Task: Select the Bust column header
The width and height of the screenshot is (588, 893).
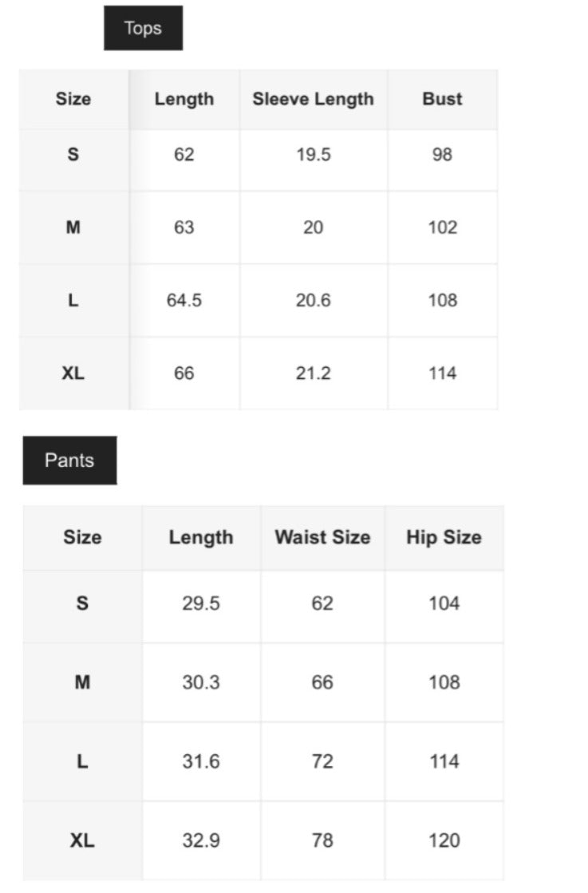Action: click(x=442, y=99)
